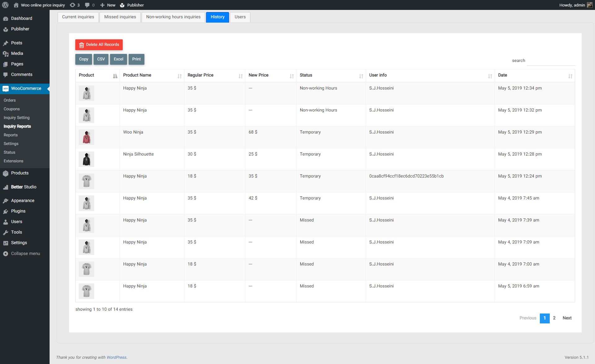The width and height of the screenshot is (595, 364).
Task: Go to page 2 of entries
Action: point(554,318)
